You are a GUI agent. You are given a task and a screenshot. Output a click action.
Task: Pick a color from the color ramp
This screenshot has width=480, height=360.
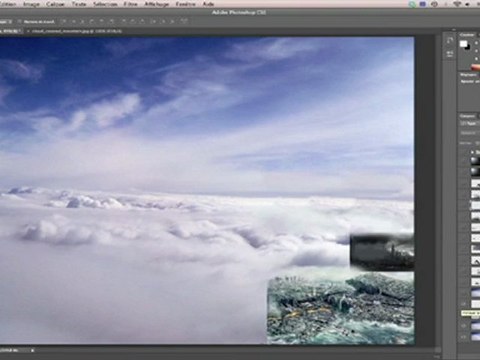pyautogui.click(x=476, y=68)
